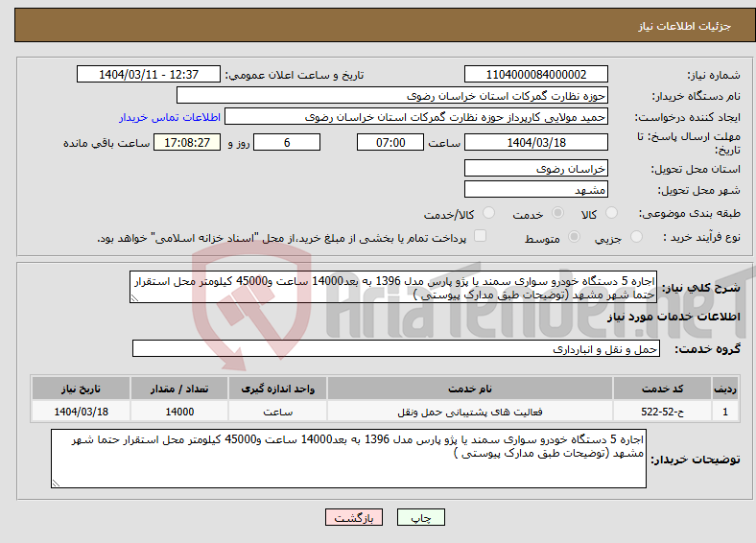Click the resize handle of شرح کلی نیاز textarea

(134, 298)
